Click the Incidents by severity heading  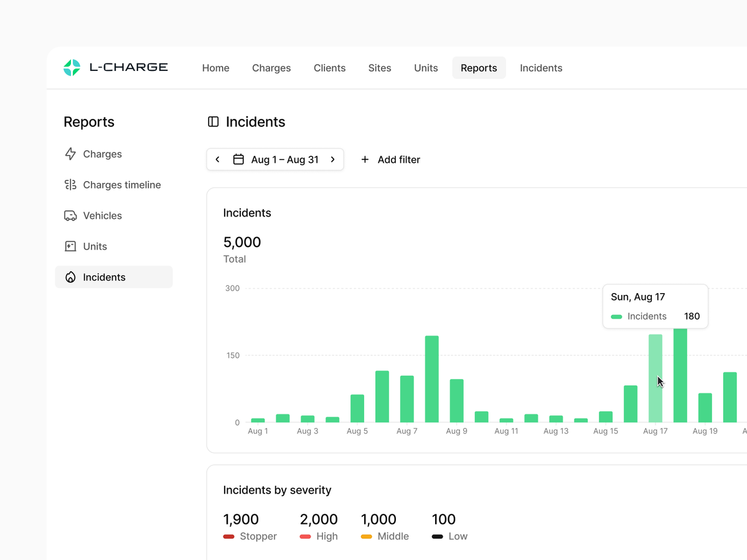click(x=277, y=490)
